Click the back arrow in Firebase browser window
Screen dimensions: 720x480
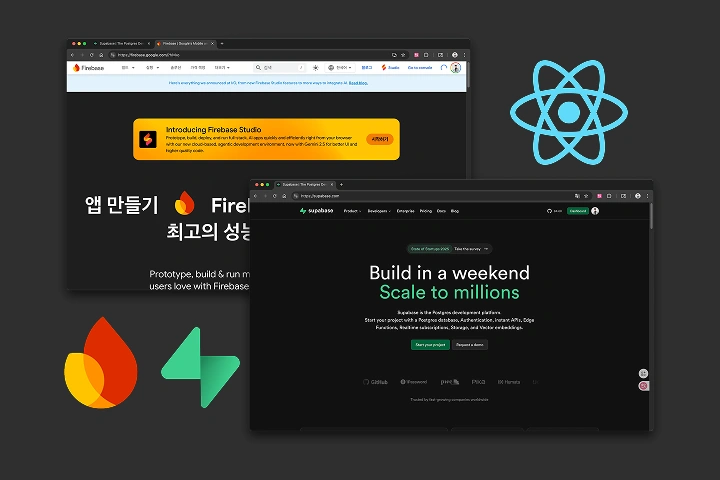(73, 55)
